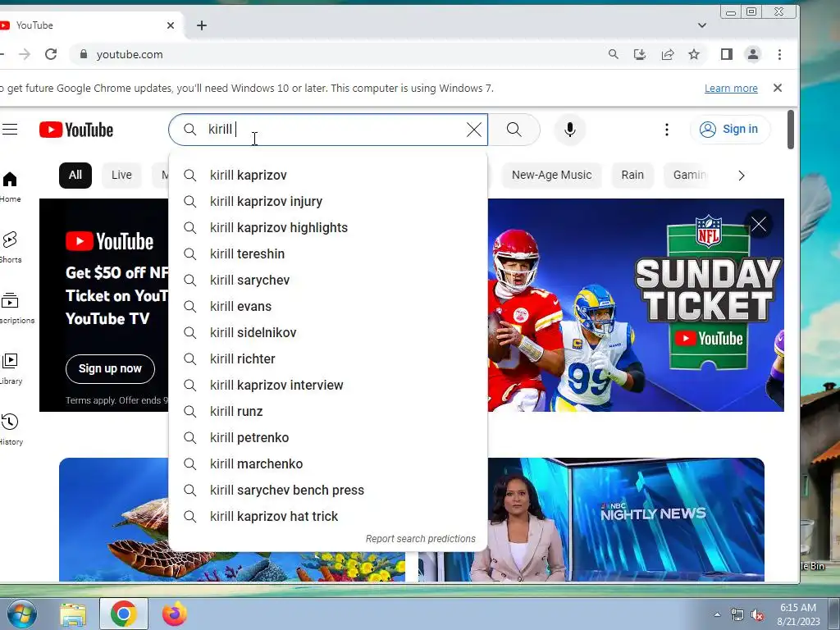Pick the kirill marchenko suggestion

pyautogui.click(x=328, y=464)
